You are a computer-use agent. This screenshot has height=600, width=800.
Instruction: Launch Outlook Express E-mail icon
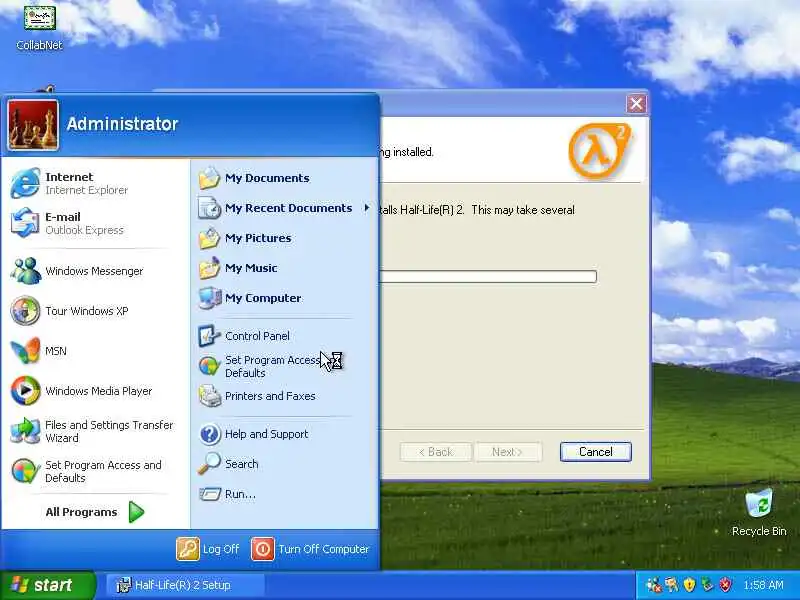(x=26, y=223)
